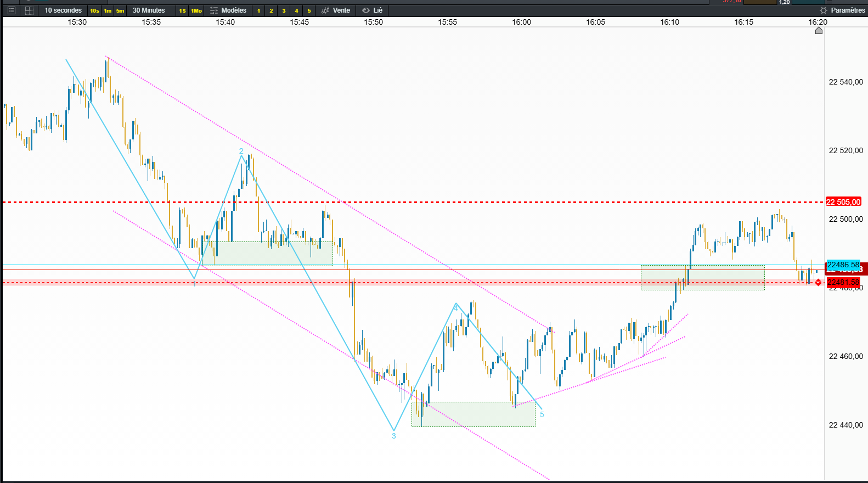Click the 22 520,00 price scale label
This screenshot has width=868, height=483.
click(x=846, y=150)
